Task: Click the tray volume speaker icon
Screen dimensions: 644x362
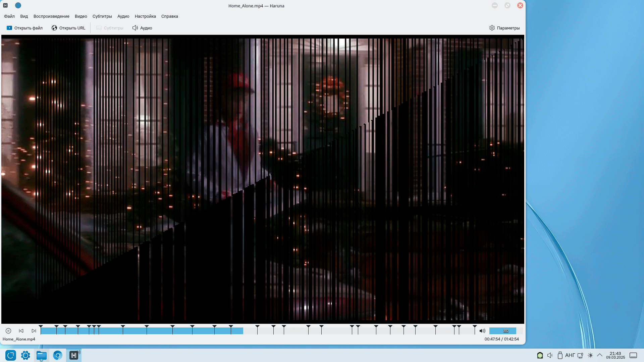Action: tap(550, 355)
